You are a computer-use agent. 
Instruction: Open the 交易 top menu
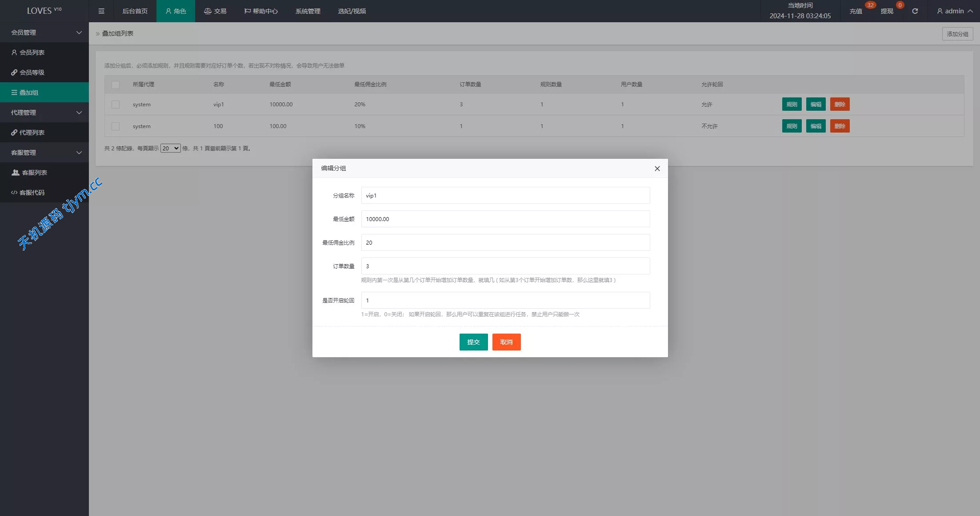click(215, 11)
